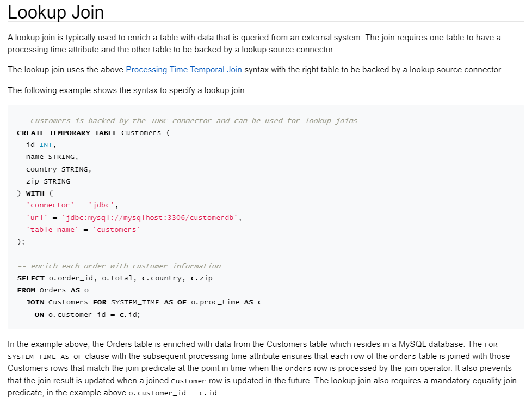Screen dimensions: 532x397
Task: Click the 'country STRING' column definition
Action: click(x=59, y=169)
